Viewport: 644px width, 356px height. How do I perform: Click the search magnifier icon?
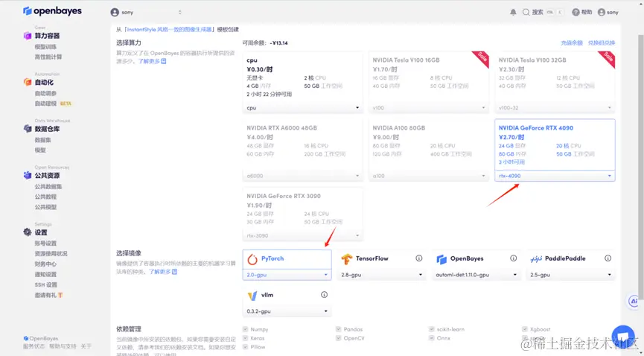[526, 13]
